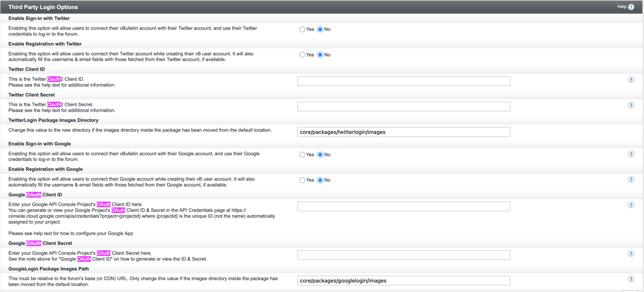The image size is (644, 292).
Task: Focus the Google OAuth Client ID input field
Action: (x=404, y=206)
